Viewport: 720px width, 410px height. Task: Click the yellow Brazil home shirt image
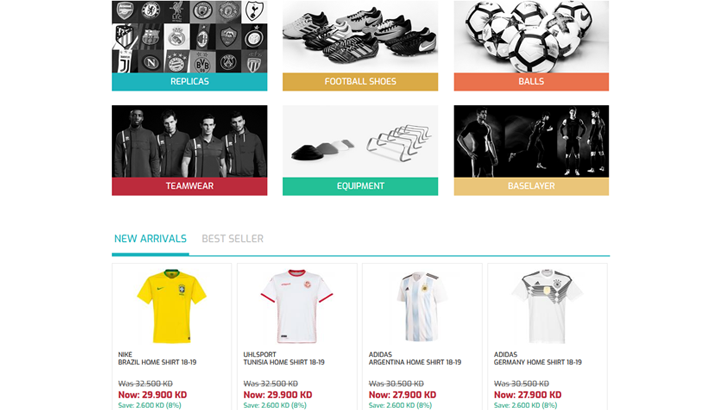172,306
